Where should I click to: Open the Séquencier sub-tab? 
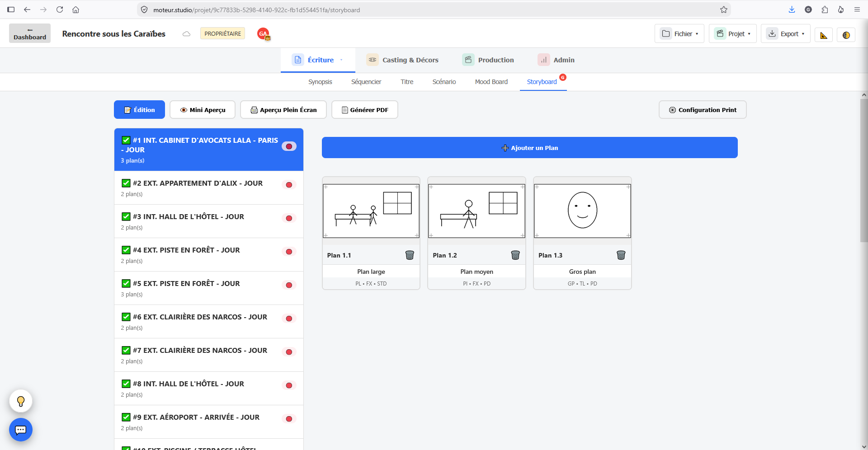click(366, 82)
